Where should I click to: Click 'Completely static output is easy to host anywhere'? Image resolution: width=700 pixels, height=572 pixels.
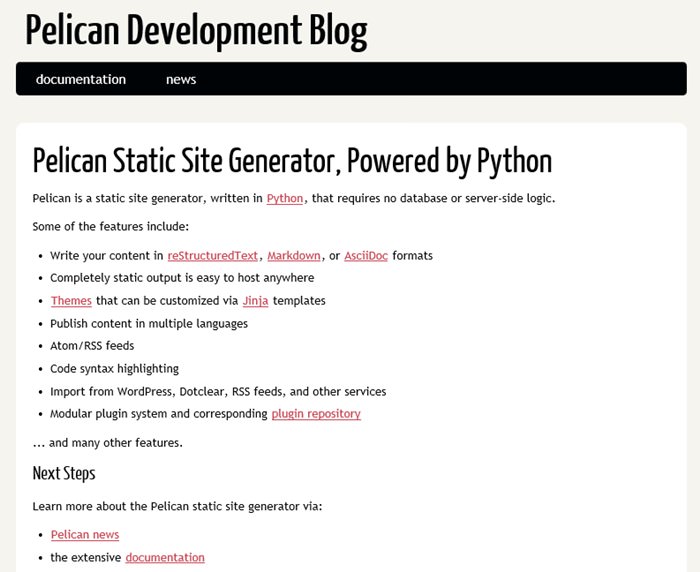[x=182, y=278]
